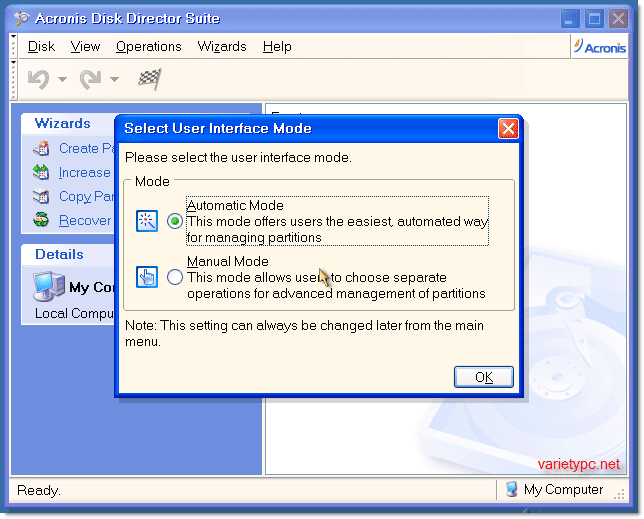This screenshot has height=519, width=644.
Task: Click the Recover Partitions wizard icon
Action: tap(41, 220)
